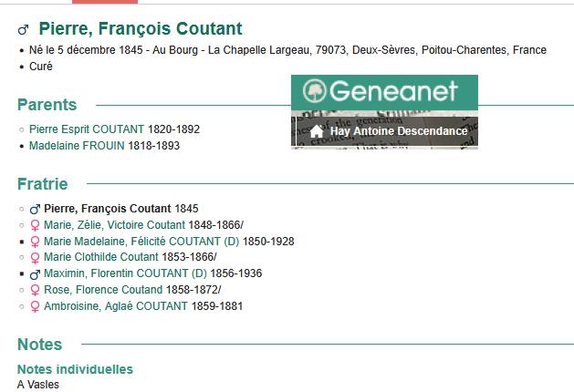Open sibling Maximin, Florentin COUTANT
574x392 pixels.
pos(125,273)
